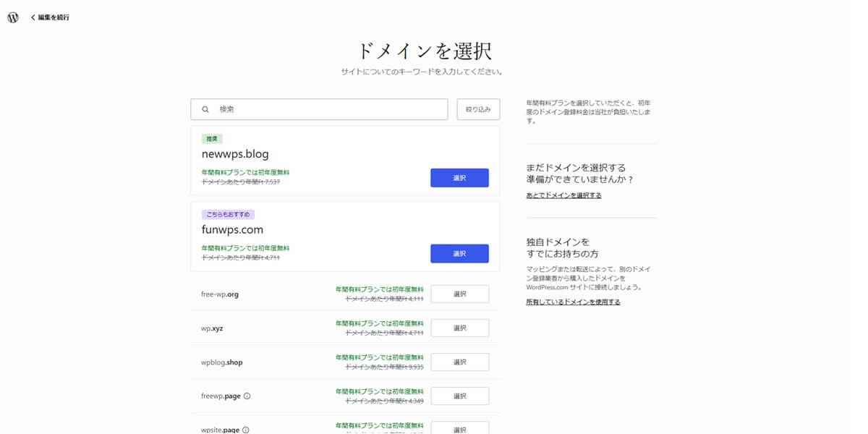
Task: Click the ドメインを選択 page heading
Action: [425, 51]
